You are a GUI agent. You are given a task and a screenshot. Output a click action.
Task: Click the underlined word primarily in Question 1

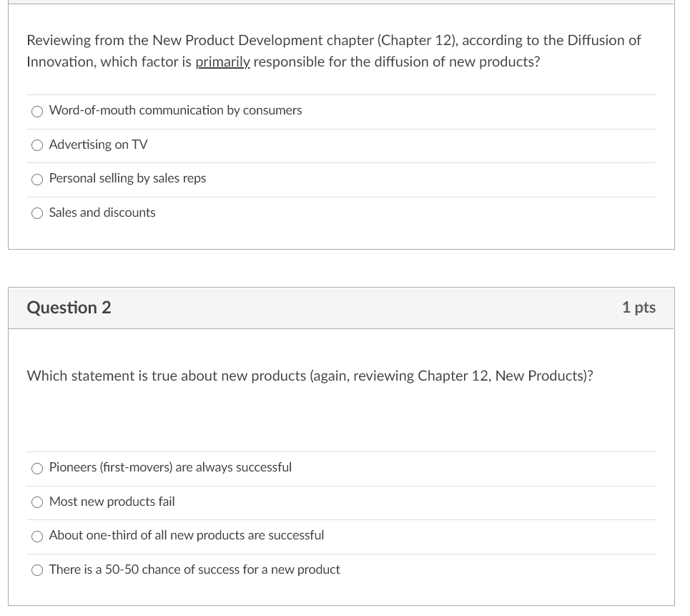pos(222,62)
